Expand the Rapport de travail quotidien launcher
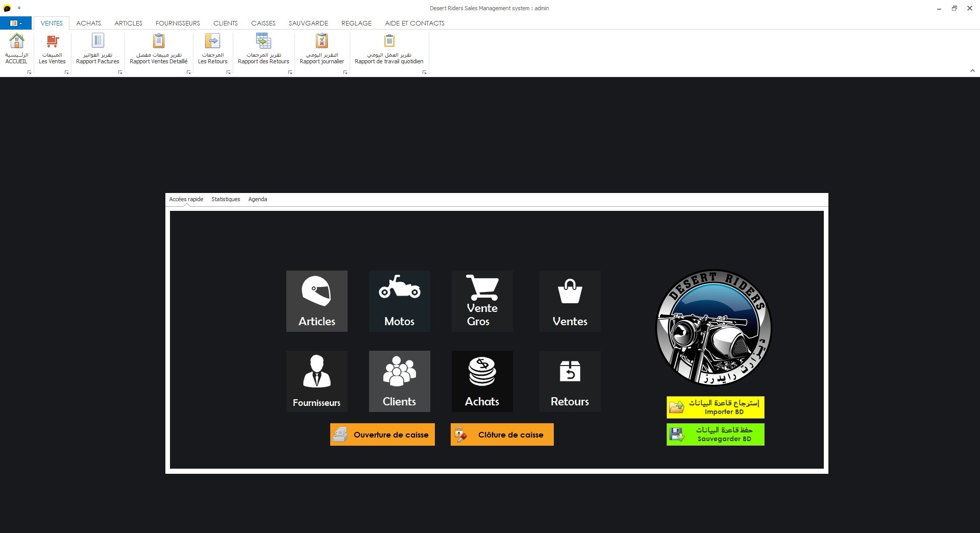 [425, 72]
